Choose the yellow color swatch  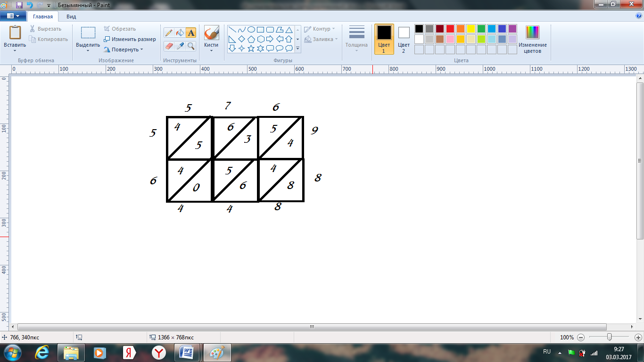pos(471,29)
